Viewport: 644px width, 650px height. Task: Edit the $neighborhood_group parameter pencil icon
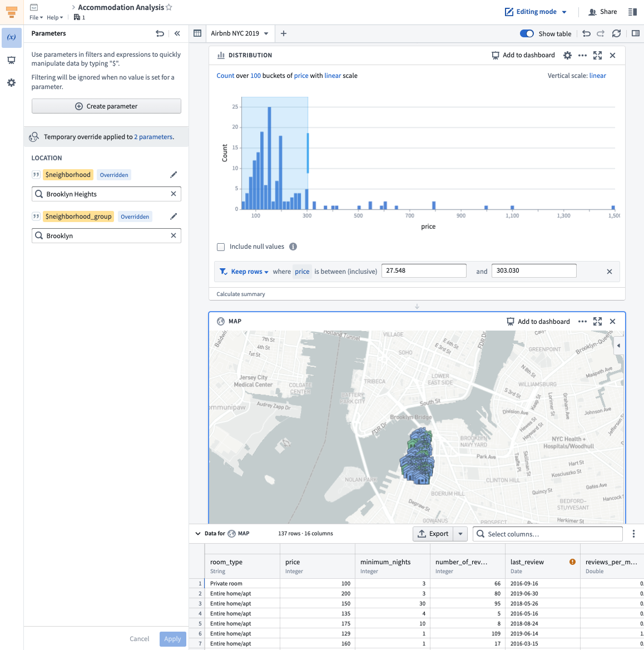click(x=174, y=216)
